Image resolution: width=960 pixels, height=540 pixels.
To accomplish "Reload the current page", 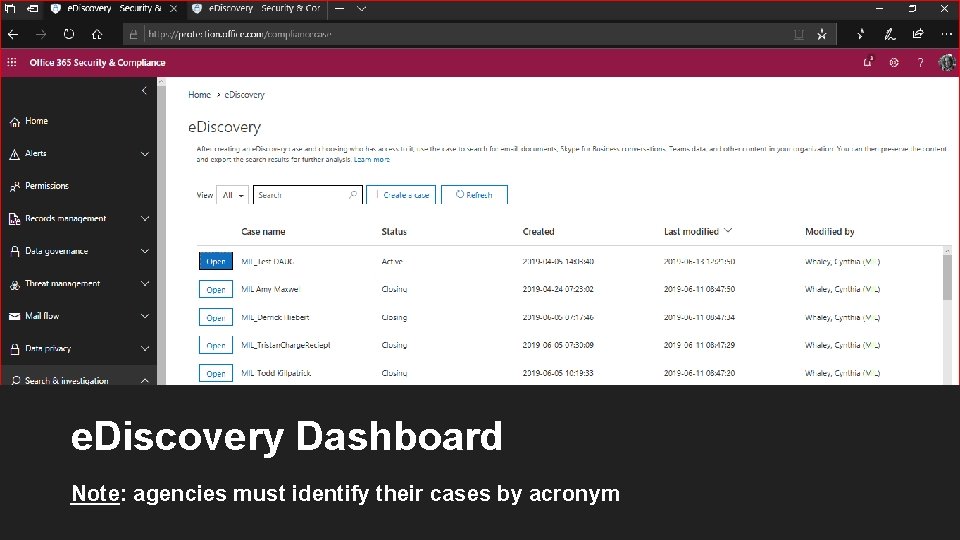I will pos(69,34).
